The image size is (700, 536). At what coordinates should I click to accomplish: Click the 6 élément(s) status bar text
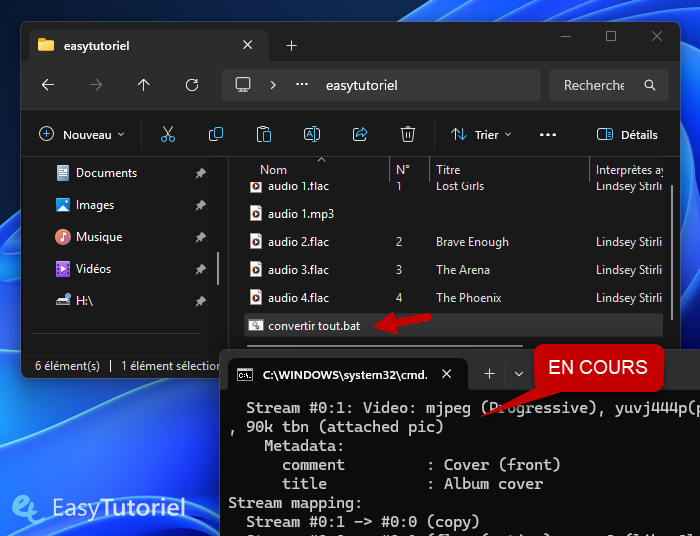67,366
